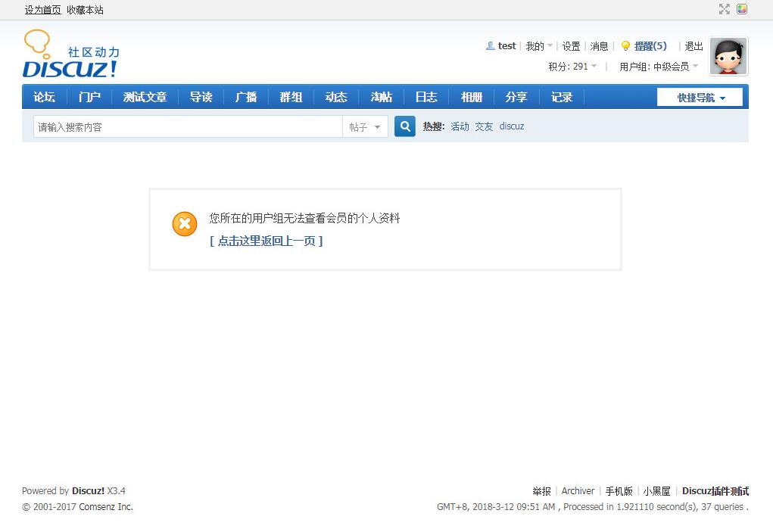The height and width of the screenshot is (532, 773).
Task: Open the test username link
Action: click(x=507, y=46)
